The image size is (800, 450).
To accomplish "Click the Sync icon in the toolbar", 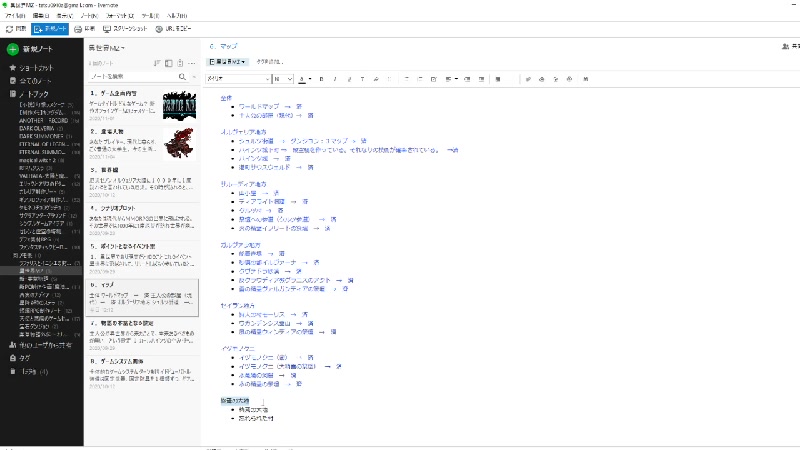I will click(x=10, y=29).
